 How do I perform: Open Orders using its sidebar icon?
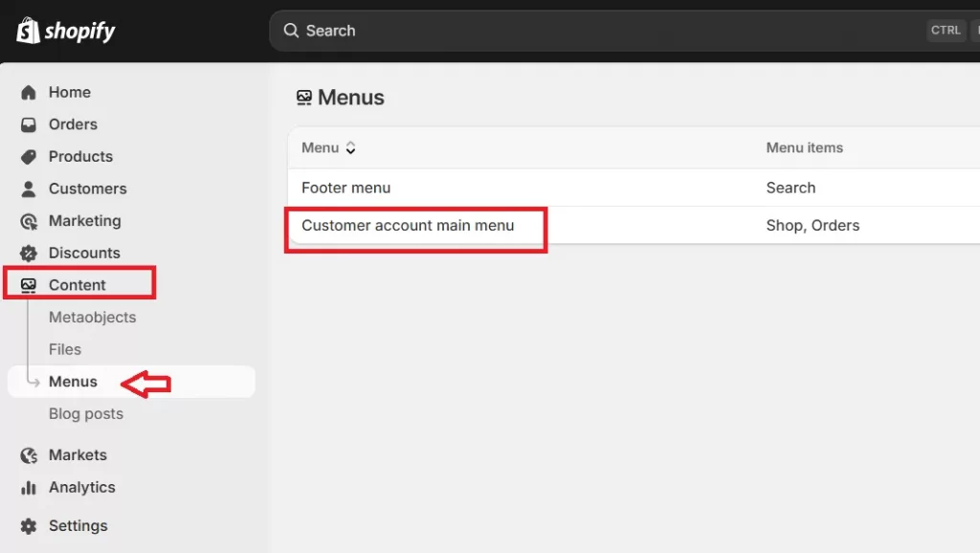(30, 124)
